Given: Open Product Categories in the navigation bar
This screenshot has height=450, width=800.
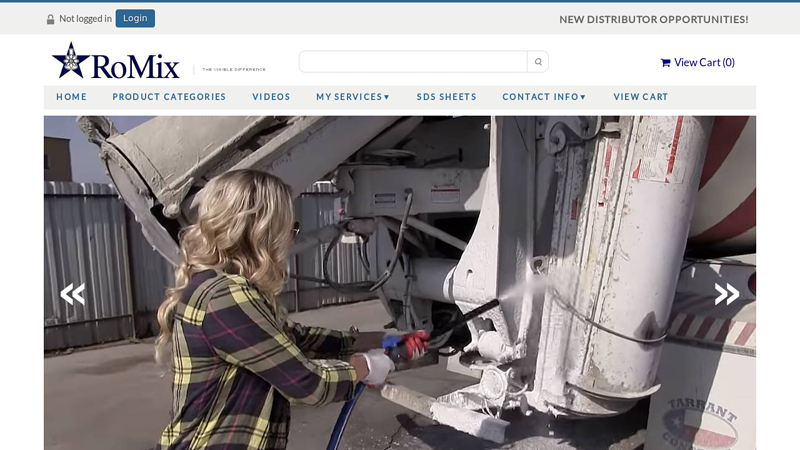Looking at the screenshot, I should point(169,97).
